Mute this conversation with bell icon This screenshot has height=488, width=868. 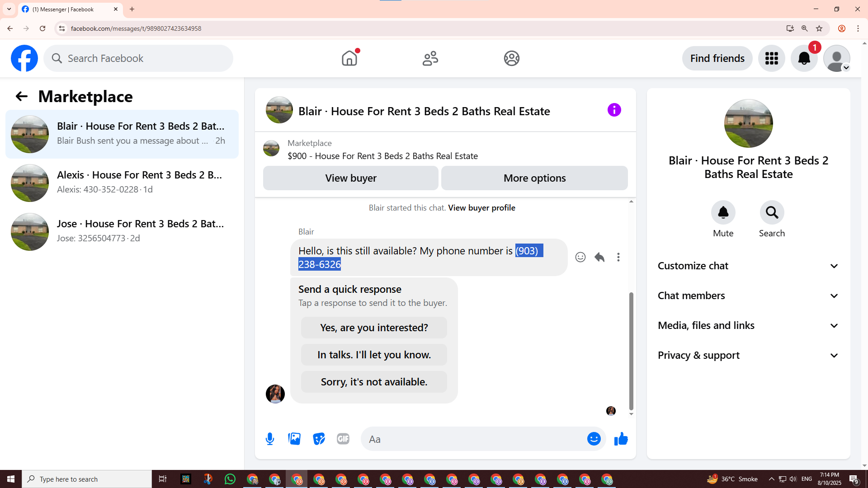click(x=723, y=212)
